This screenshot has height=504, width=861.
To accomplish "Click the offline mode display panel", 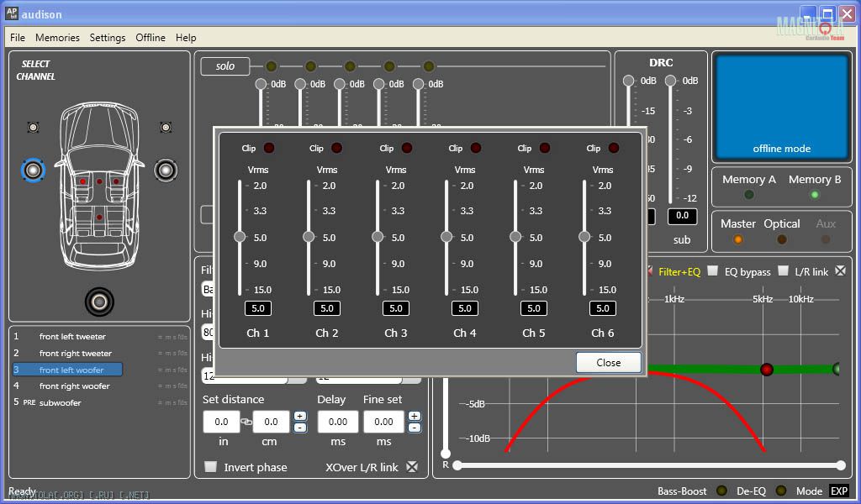I will [781, 107].
